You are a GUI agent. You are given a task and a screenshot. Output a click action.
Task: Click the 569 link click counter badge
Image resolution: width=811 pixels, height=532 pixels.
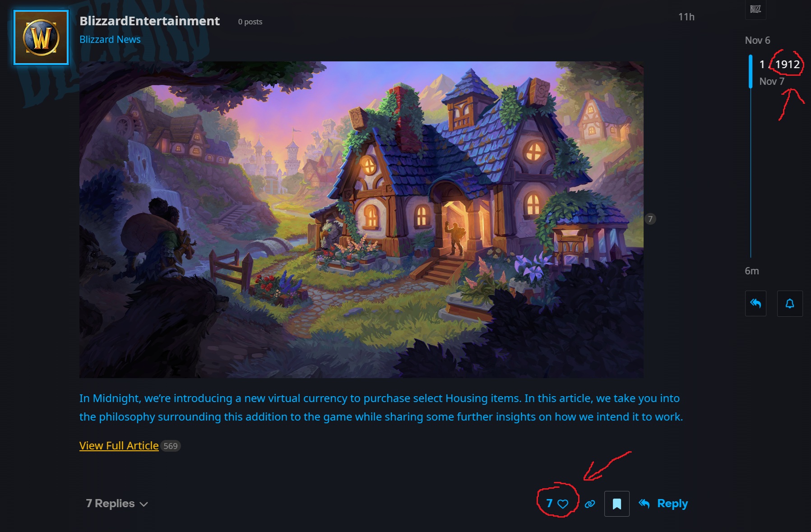171,446
